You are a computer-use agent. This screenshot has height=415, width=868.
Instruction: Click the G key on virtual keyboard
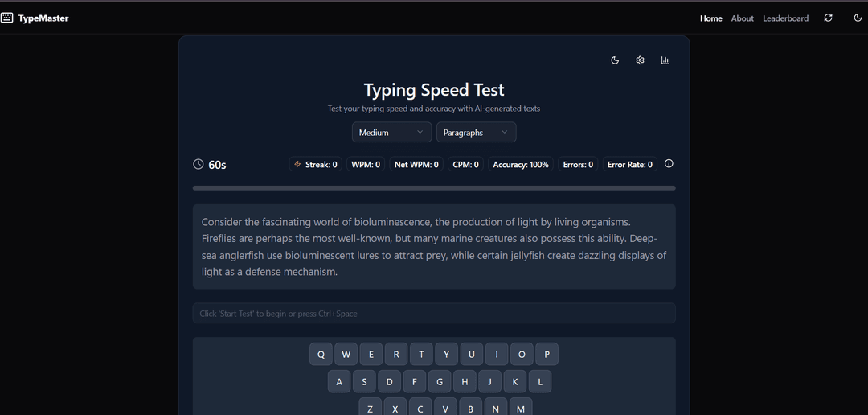[440, 381]
